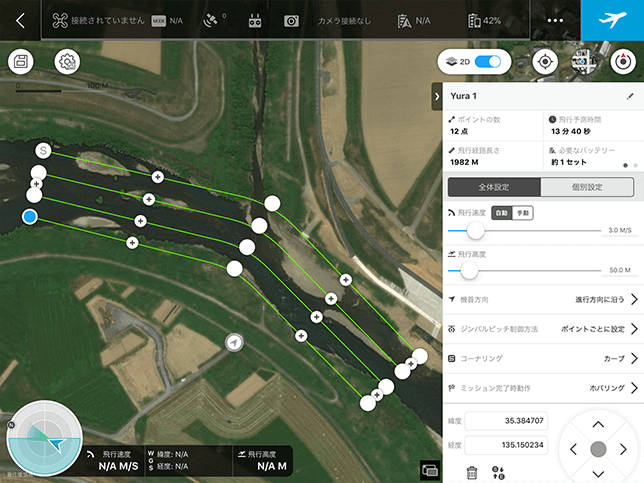Open settings with the gear icon

(67, 62)
